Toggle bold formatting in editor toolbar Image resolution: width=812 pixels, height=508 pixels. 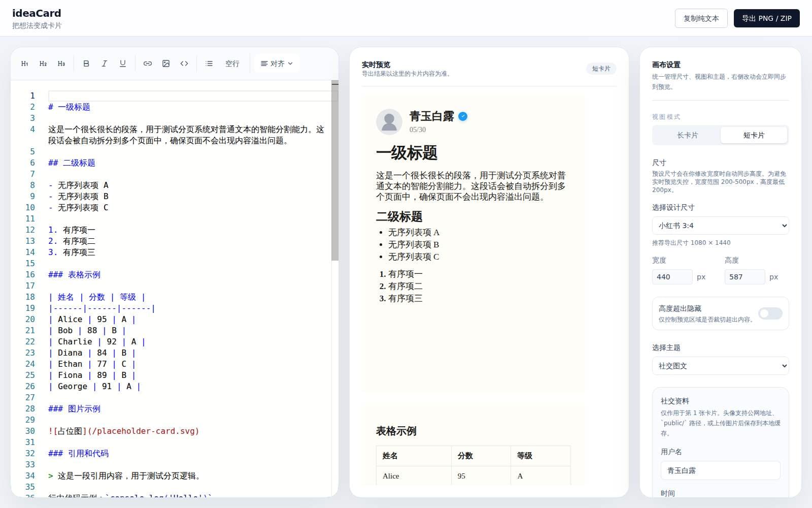coord(86,63)
